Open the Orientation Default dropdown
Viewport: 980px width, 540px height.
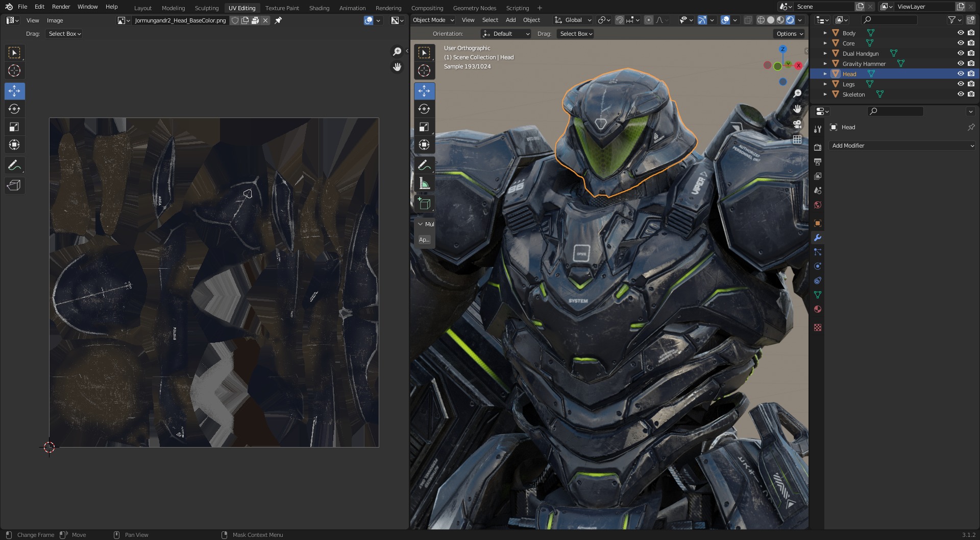[x=506, y=34]
